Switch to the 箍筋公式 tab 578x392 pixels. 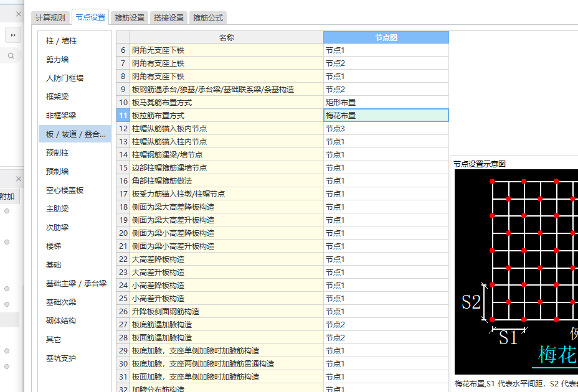coord(208,17)
